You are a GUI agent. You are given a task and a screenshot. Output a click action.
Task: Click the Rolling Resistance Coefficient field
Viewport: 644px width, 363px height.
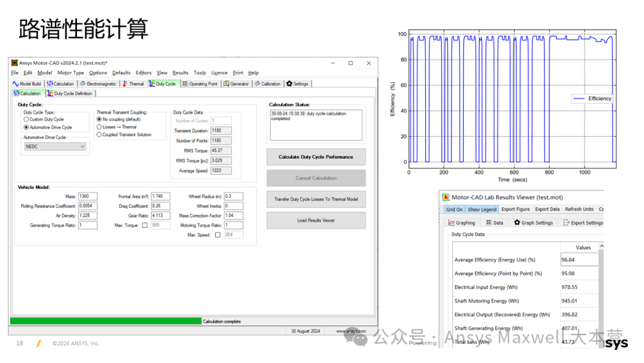tap(88, 206)
